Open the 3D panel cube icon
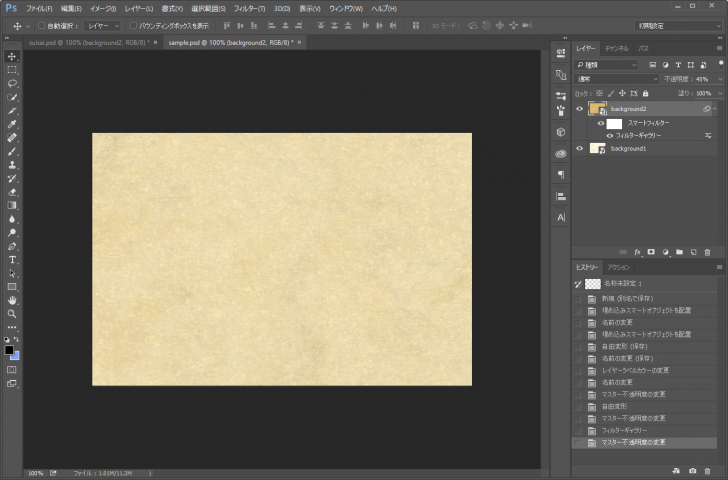This screenshot has height=480, width=728. pos(561,132)
